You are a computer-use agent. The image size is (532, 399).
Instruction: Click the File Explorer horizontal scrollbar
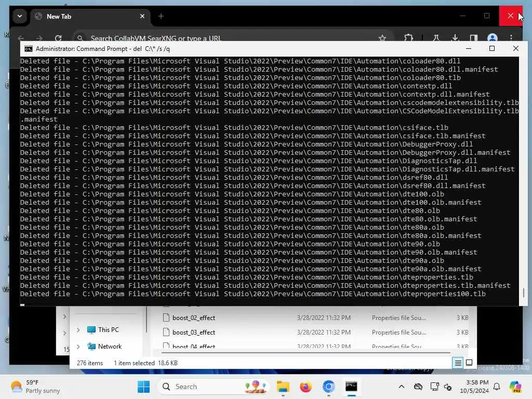(x=305, y=353)
